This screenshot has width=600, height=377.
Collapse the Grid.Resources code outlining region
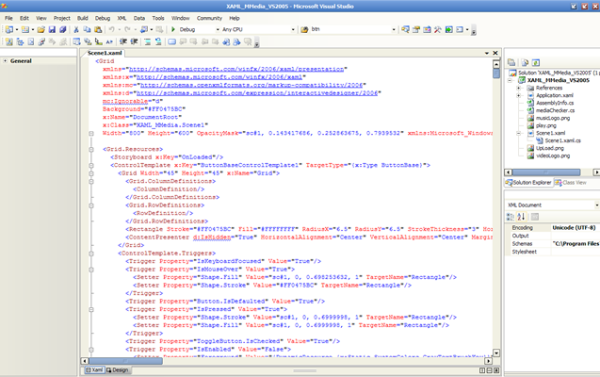[x=91, y=149]
